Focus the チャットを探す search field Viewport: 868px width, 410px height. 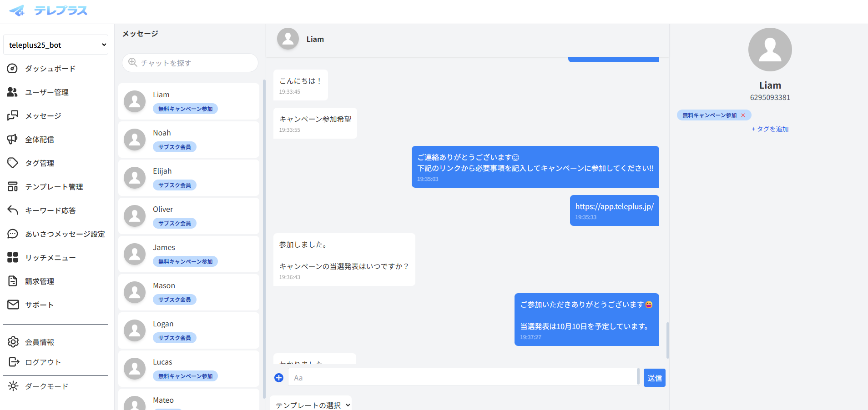190,63
